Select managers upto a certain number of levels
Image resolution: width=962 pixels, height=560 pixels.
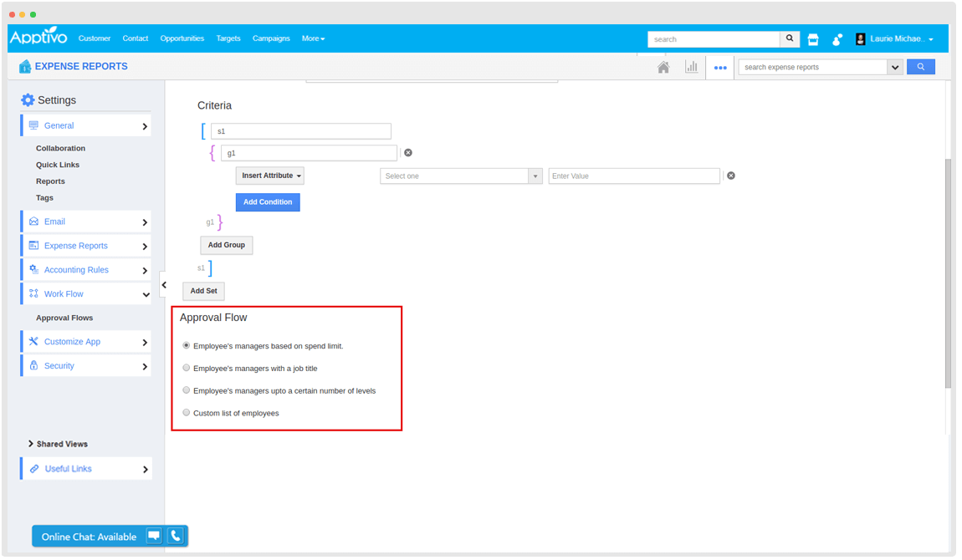click(x=187, y=390)
